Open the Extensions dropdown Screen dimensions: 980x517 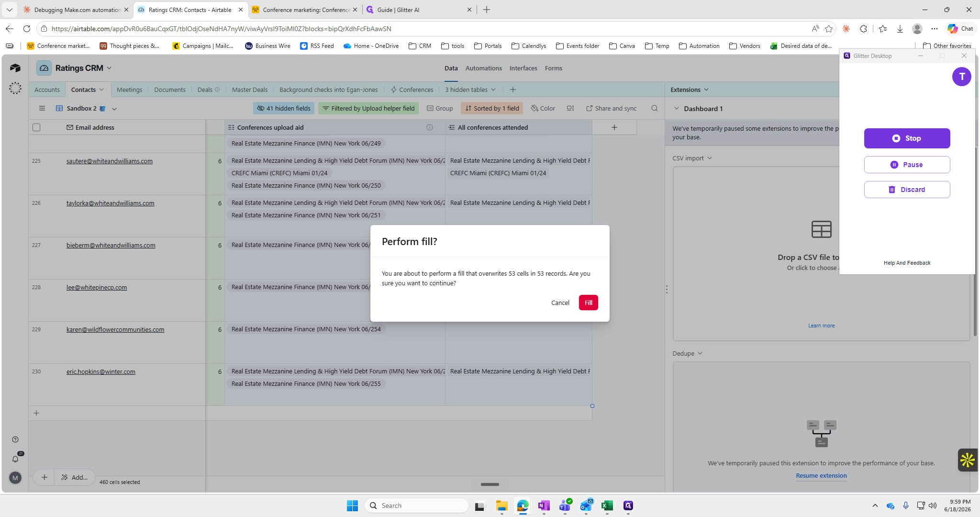[x=690, y=90]
